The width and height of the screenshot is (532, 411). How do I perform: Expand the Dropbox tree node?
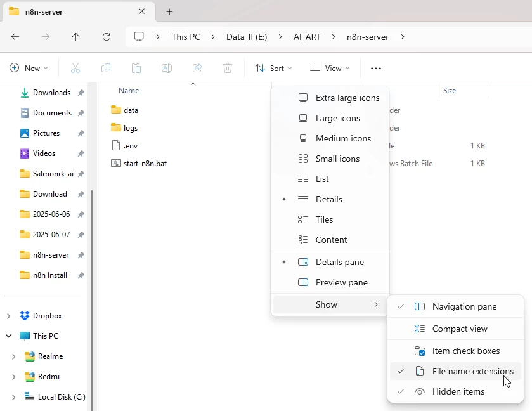[9, 316]
